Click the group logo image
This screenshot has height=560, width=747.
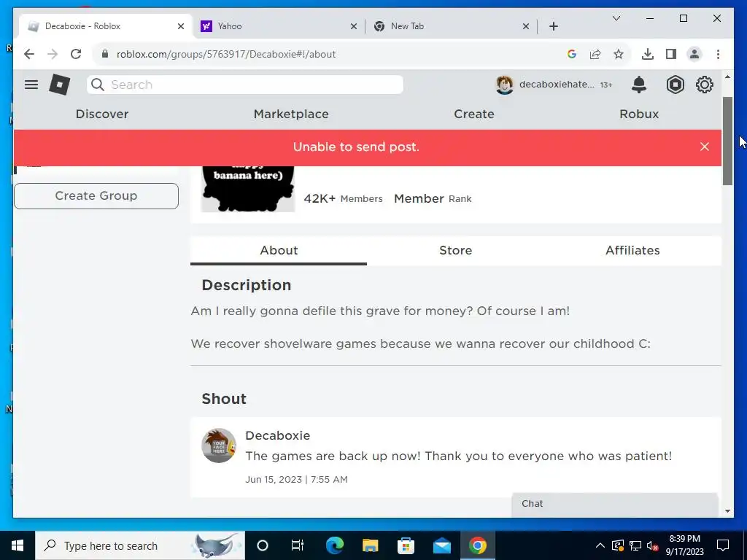[x=248, y=189]
